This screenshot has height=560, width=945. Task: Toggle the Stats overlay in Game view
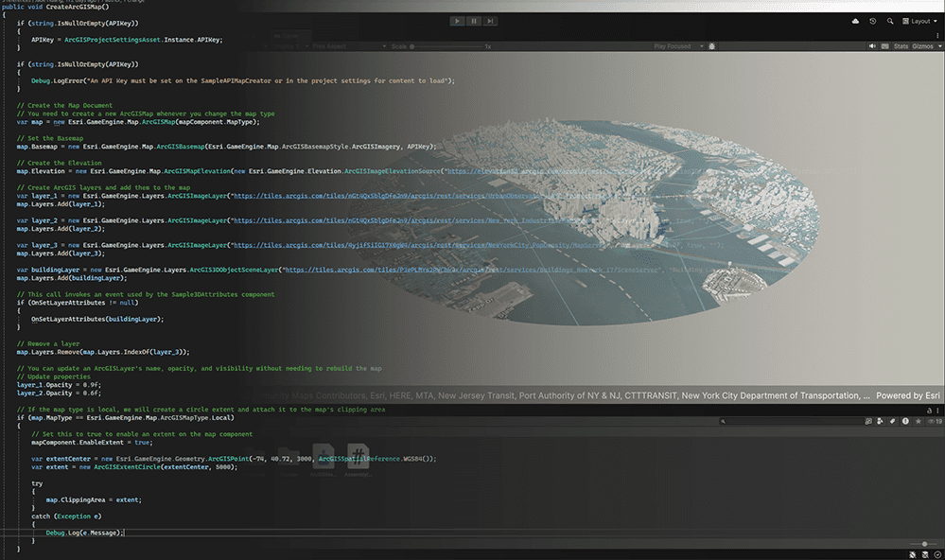[901, 45]
